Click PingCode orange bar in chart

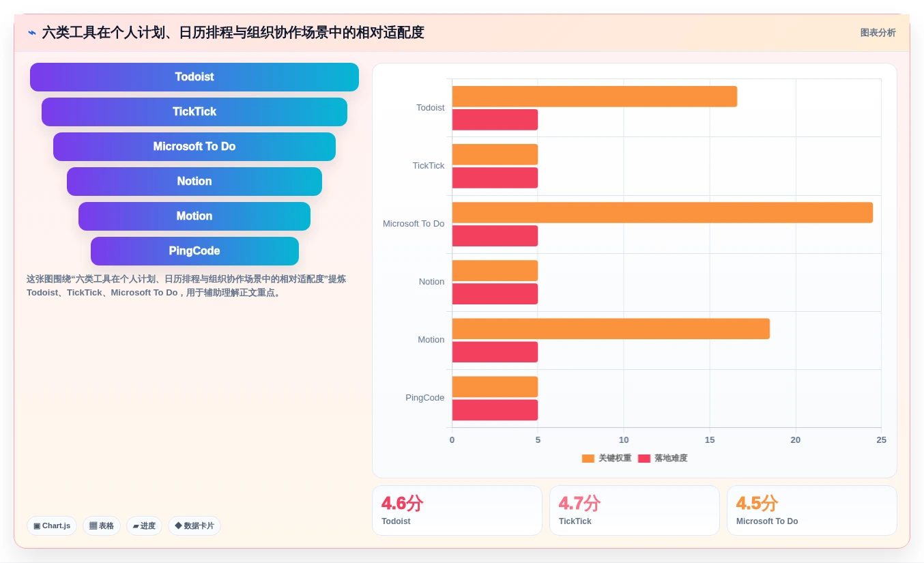pos(495,387)
